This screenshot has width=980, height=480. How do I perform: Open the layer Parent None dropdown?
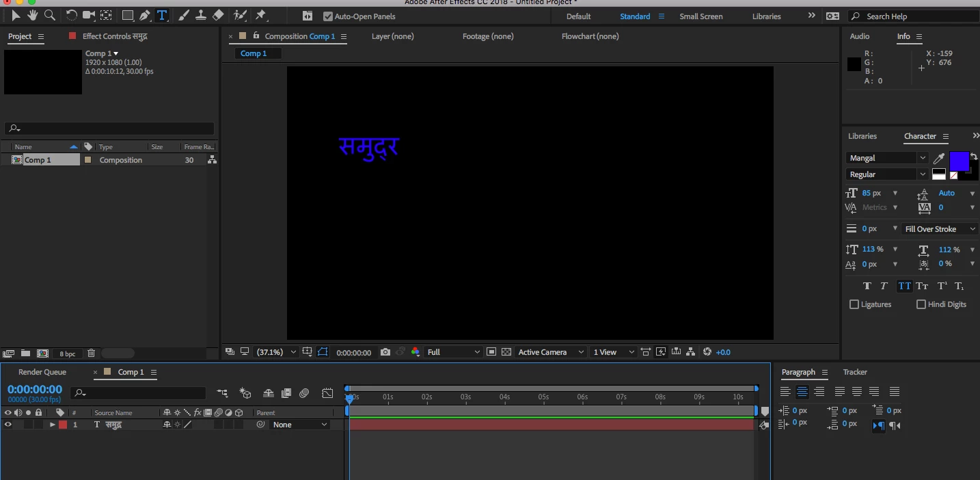(x=299, y=425)
